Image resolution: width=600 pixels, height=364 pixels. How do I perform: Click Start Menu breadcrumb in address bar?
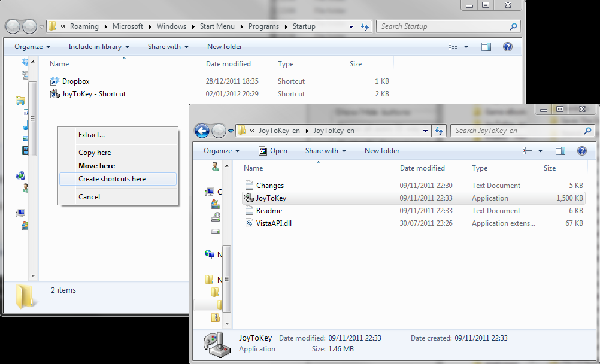pos(217,26)
